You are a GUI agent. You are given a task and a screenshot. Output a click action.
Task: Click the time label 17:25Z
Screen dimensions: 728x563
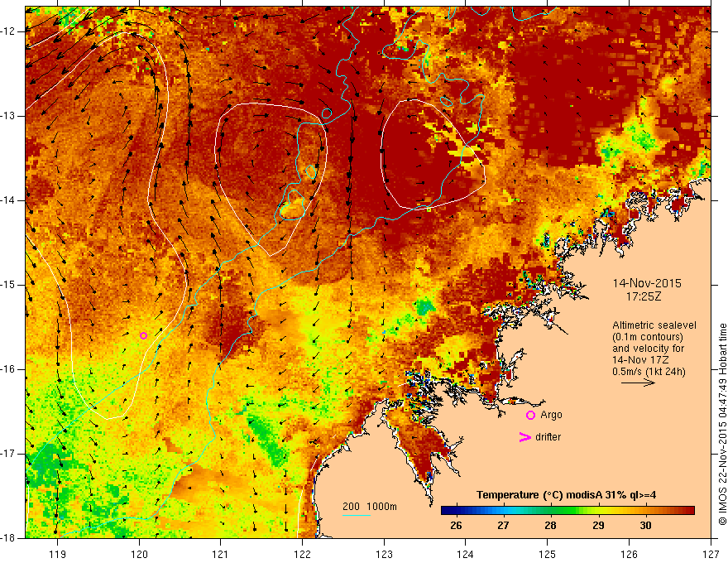point(644,296)
